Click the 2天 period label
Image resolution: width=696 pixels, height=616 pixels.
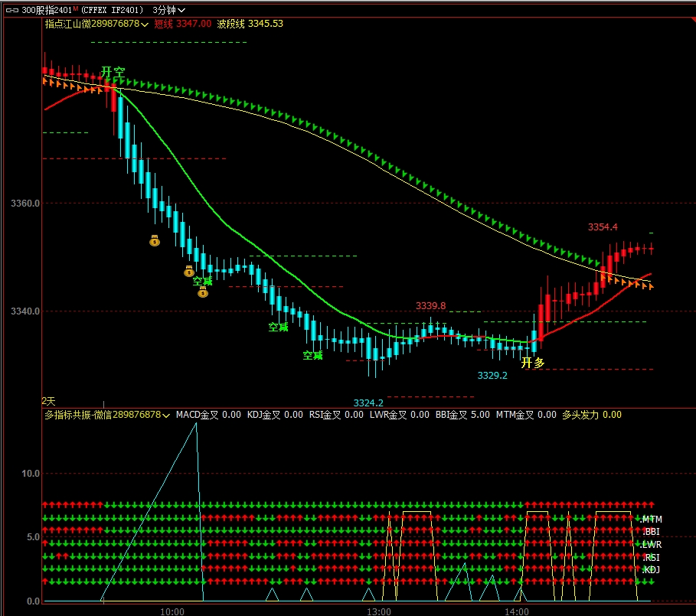point(48,401)
